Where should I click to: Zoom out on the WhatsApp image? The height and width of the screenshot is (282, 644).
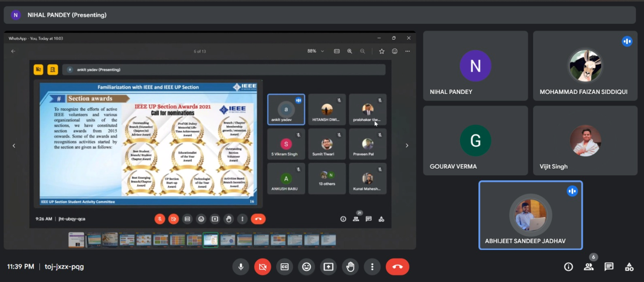[x=362, y=51]
